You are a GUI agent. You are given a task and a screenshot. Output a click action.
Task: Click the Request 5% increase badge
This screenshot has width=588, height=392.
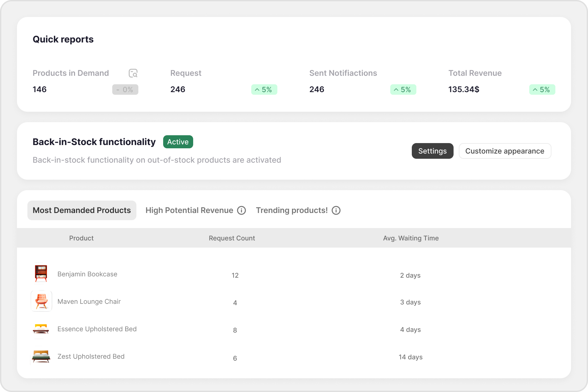264,90
